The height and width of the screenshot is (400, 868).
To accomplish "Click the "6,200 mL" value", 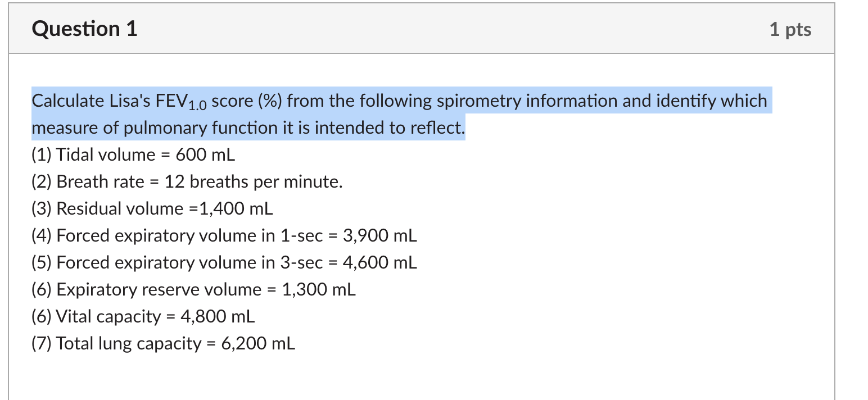I will tap(258, 343).
